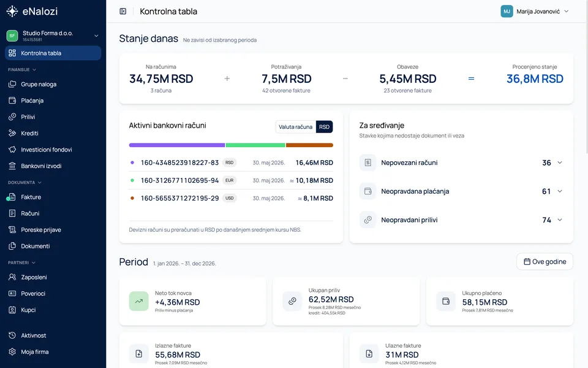Open the Studio Forma d.o.o. company switcher

click(53, 36)
